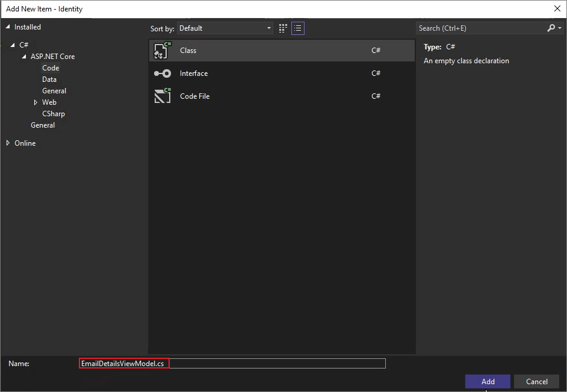Close the Add New Item dialog
This screenshot has height=392, width=567.
tap(557, 8)
